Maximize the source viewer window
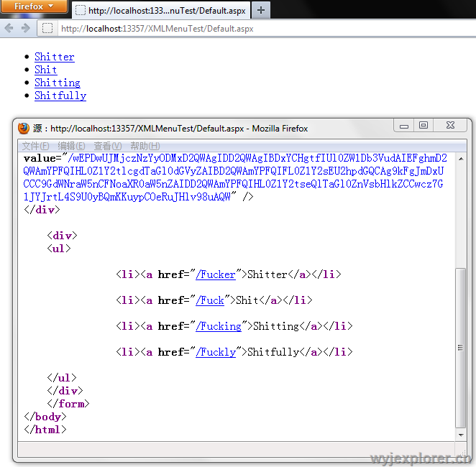Screen dimensions: 476x467 [424, 125]
